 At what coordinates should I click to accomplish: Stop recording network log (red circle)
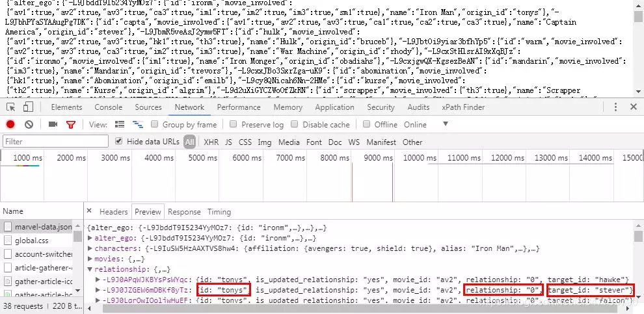pyautogui.click(x=10, y=124)
